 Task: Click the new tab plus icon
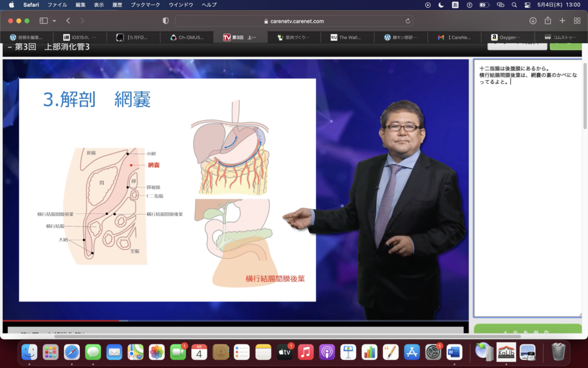click(562, 21)
